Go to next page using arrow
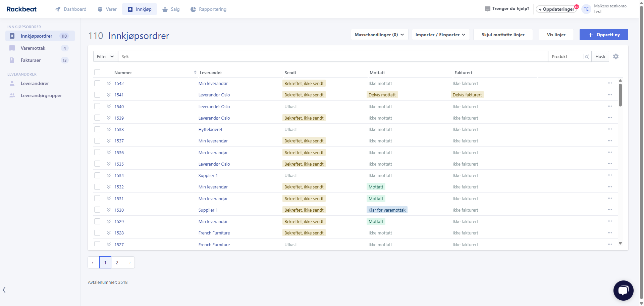The width and height of the screenshot is (644, 306). point(129,263)
